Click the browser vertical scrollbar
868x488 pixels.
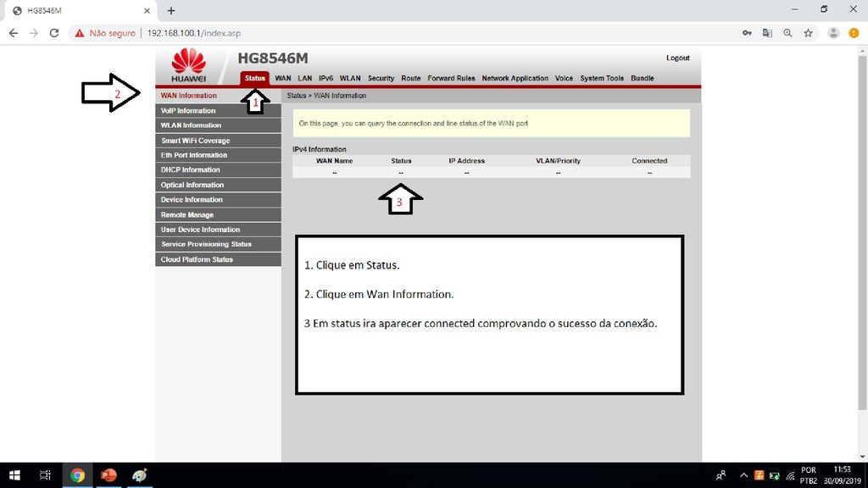tap(862, 232)
